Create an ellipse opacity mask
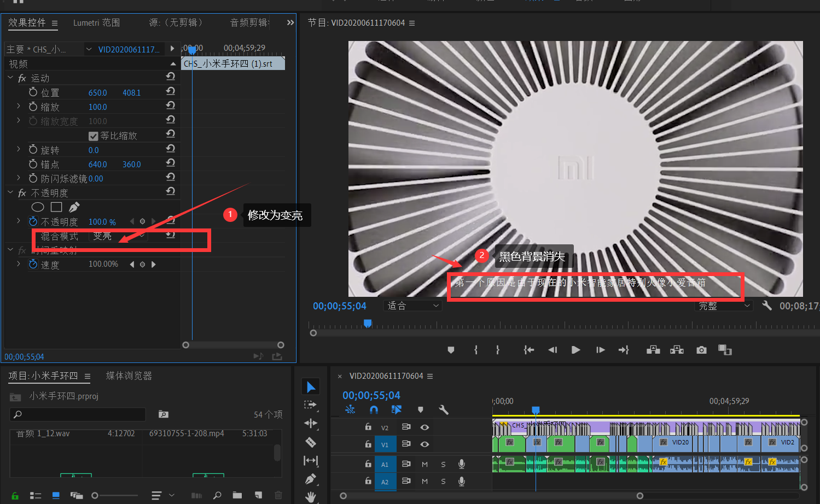The height and width of the screenshot is (504, 820). pyautogui.click(x=38, y=207)
